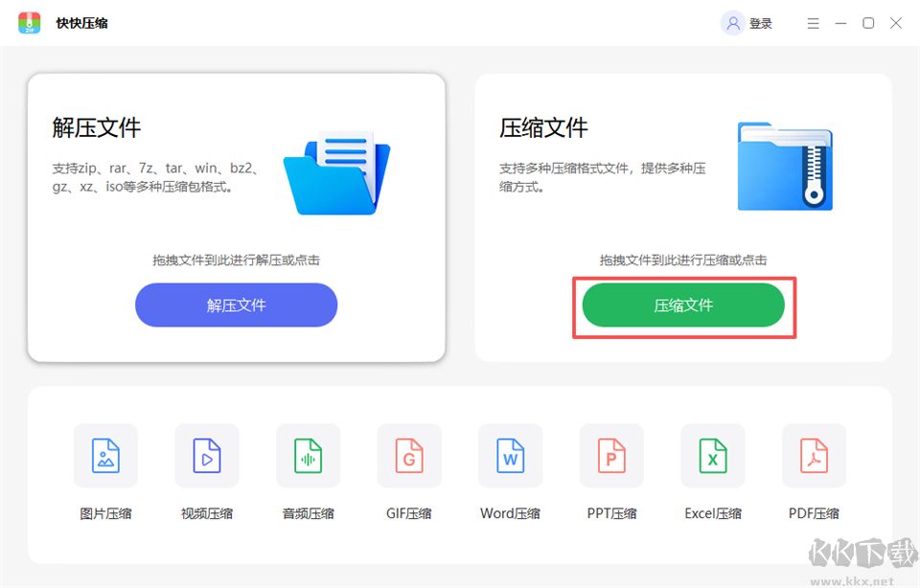920x588 pixels.
Task: Minimize the 快快压缩 window
Action: 840,23
